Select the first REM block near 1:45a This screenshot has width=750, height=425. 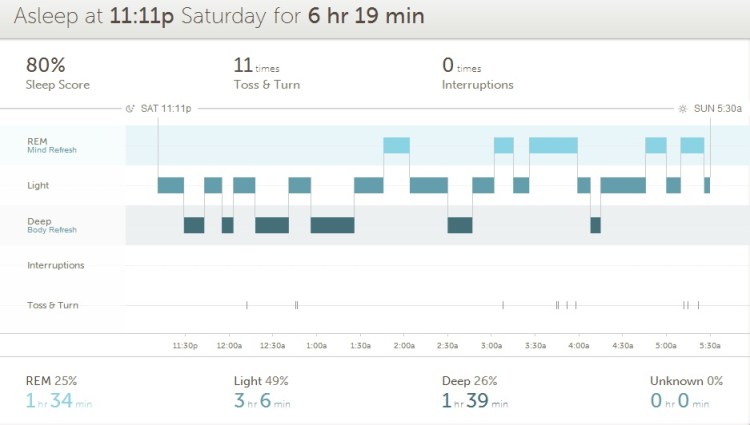coord(396,145)
